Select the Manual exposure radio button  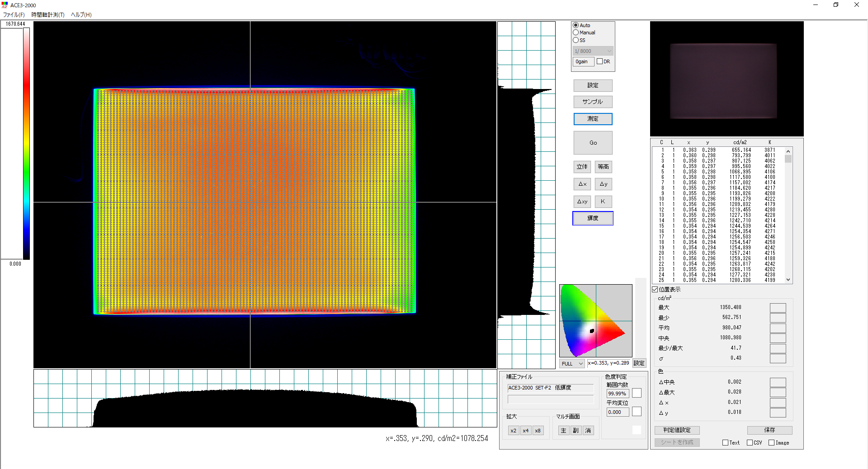[576, 33]
